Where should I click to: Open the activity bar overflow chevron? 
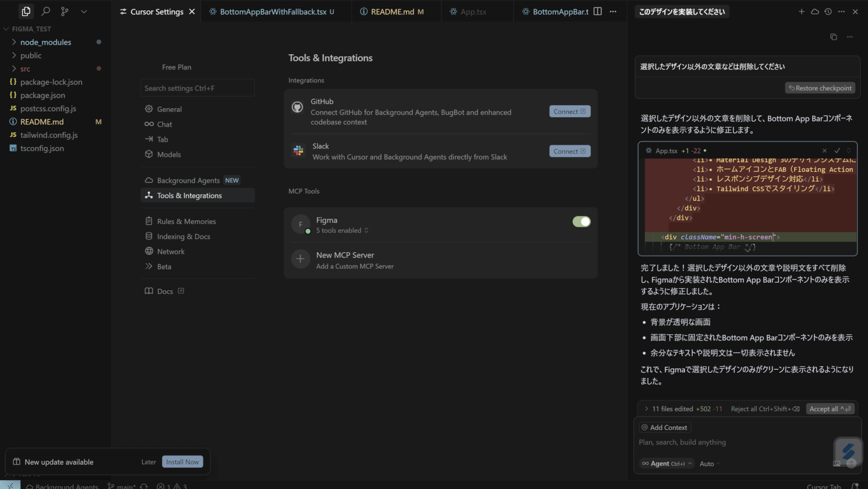[x=84, y=11]
